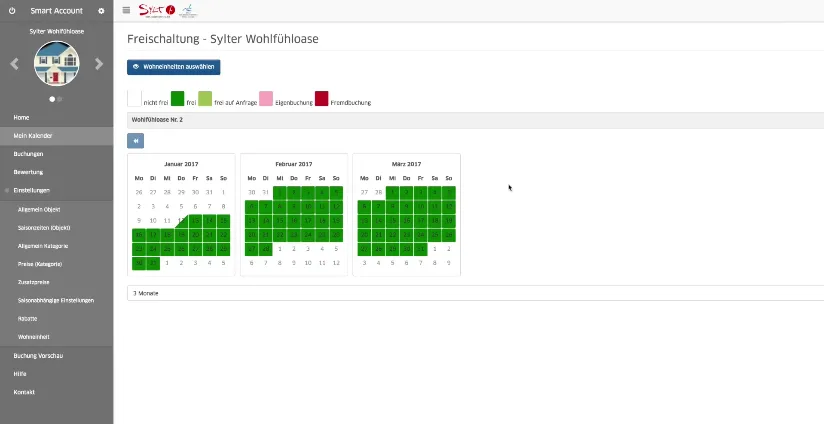Click the März 2017 month title

(406, 164)
